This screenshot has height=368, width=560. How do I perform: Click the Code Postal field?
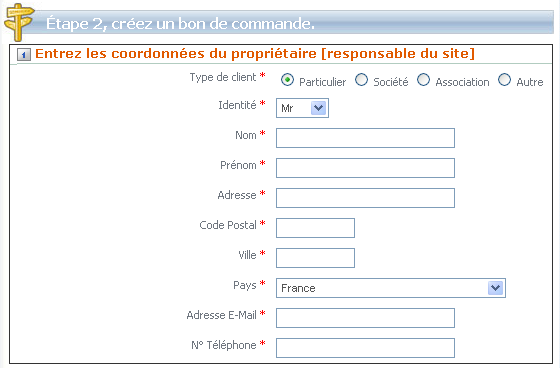coord(315,228)
